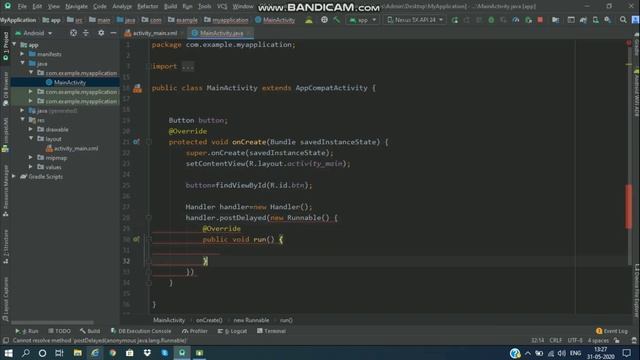The height and width of the screenshot is (360, 640).
Task: Open the File menu
Action: [x=22, y=7]
